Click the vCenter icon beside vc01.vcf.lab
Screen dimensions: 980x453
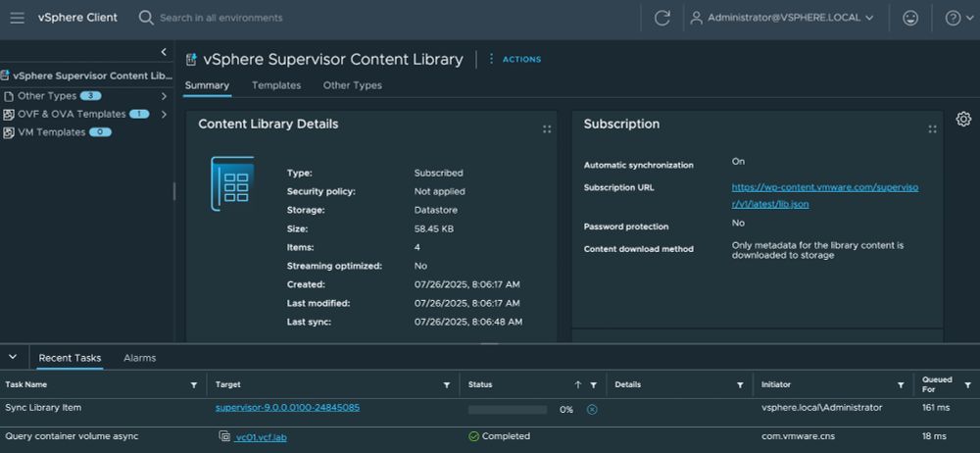coord(224,436)
